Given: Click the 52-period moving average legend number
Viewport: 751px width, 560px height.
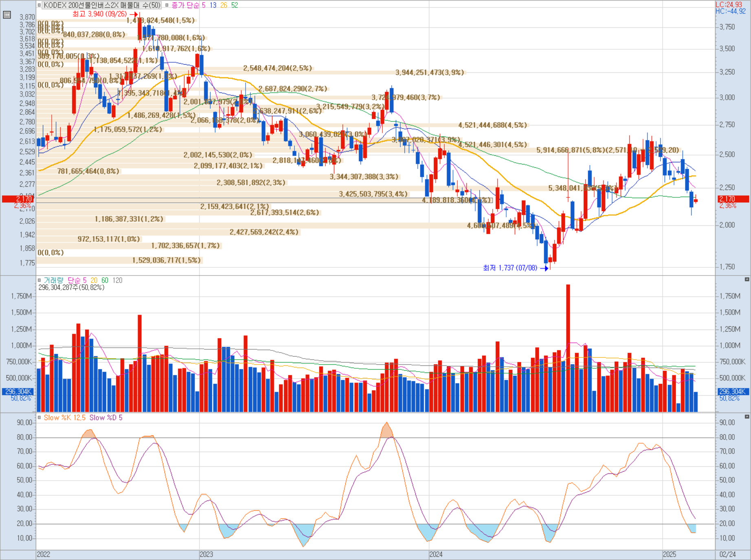Looking at the screenshot, I should (x=235, y=5).
